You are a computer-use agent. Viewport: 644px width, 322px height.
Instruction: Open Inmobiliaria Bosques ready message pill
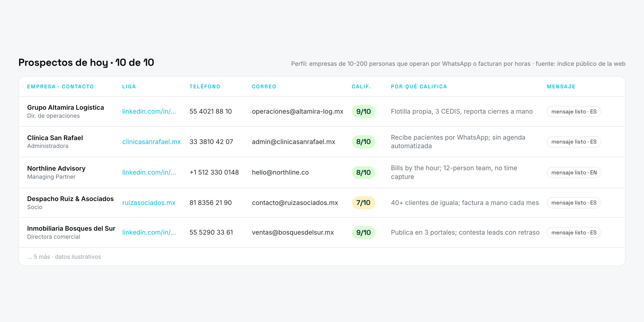click(574, 233)
